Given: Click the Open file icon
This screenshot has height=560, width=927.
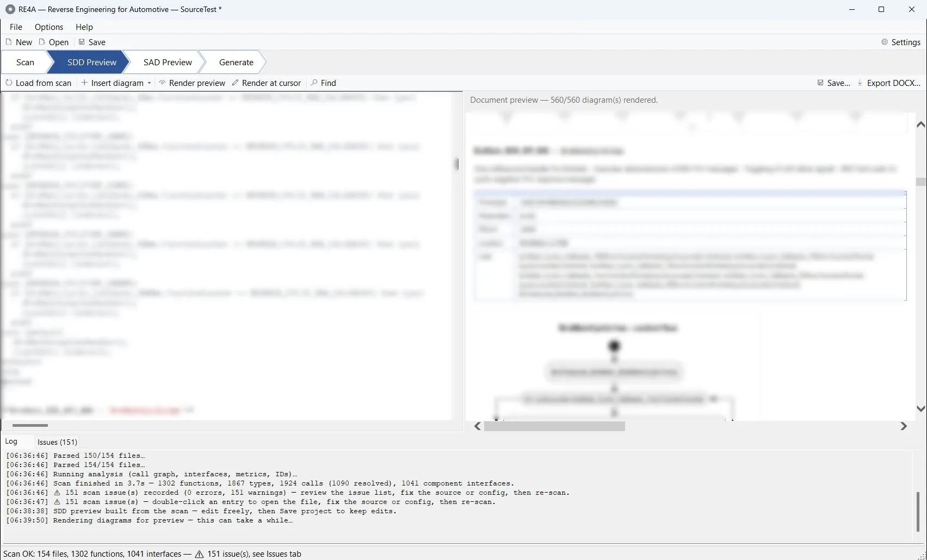Looking at the screenshot, I should [42, 42].
